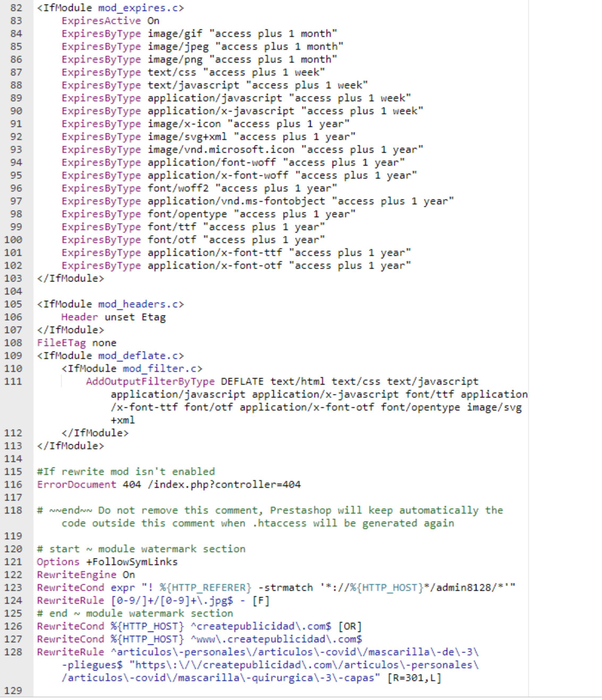This screenshot has width=602, height=700.
Task: Click the 'ExpiresActive On' directive
Action: (110, 21)
